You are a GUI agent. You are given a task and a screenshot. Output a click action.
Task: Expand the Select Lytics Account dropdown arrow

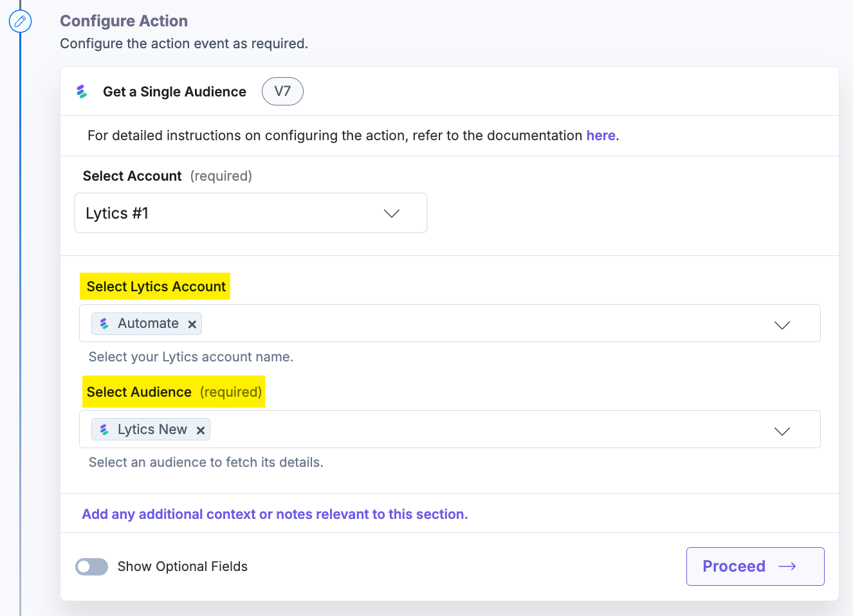782,325
